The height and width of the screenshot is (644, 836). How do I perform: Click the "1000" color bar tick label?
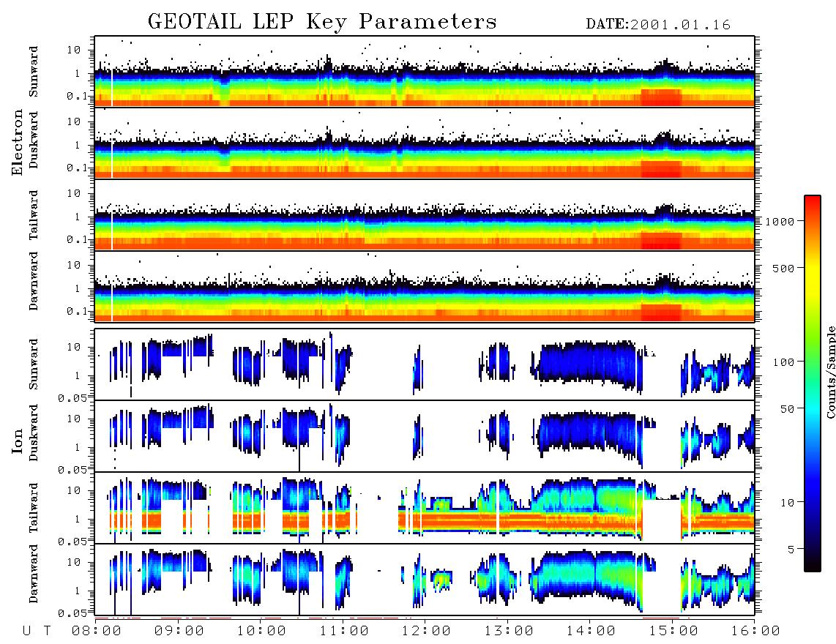[x=780, y=221]
